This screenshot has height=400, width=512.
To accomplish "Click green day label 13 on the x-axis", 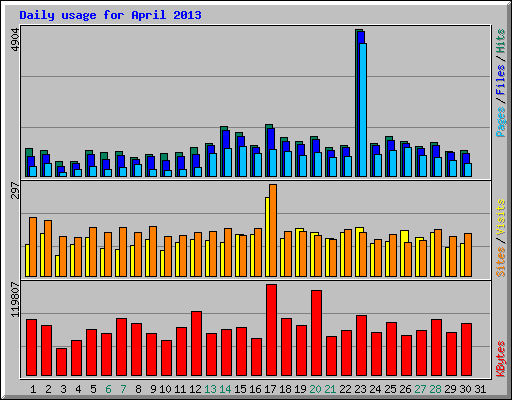I will click(210, 389).
